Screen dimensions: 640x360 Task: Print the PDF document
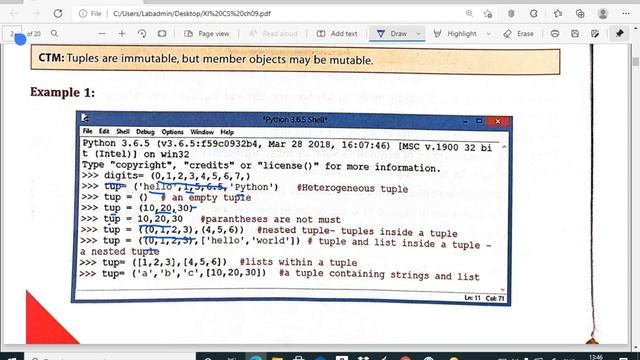555,33
